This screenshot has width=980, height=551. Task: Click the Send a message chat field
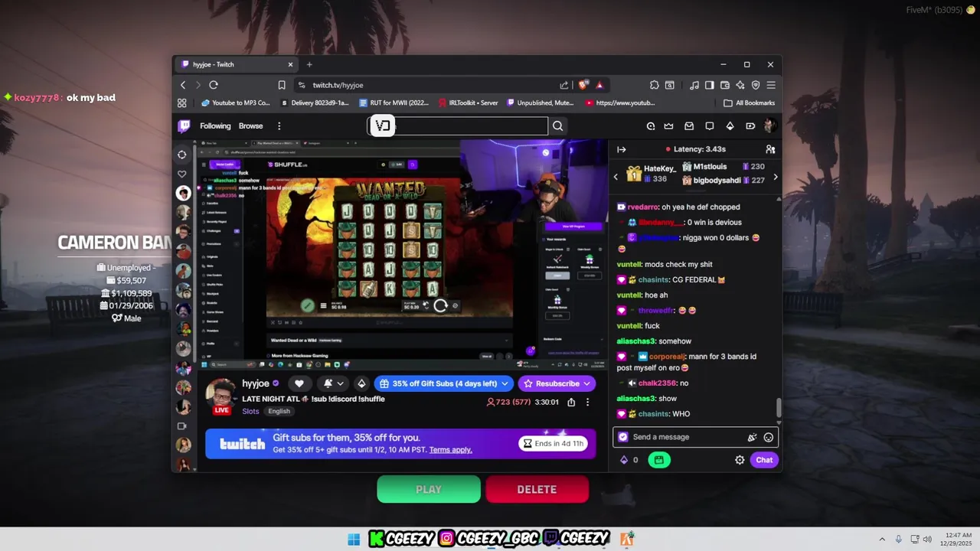[x=695, y=437]
